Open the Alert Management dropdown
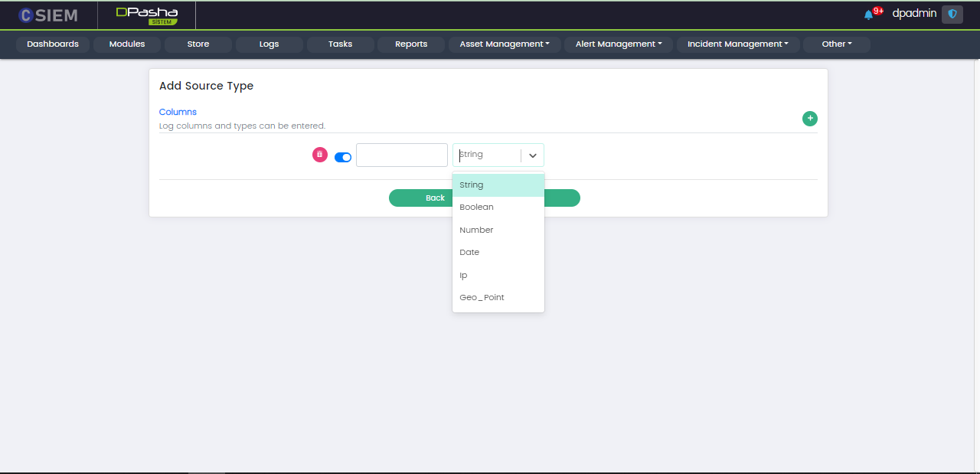Image resolution: width=980 pixels, height=474 pixels. [619, 44]
